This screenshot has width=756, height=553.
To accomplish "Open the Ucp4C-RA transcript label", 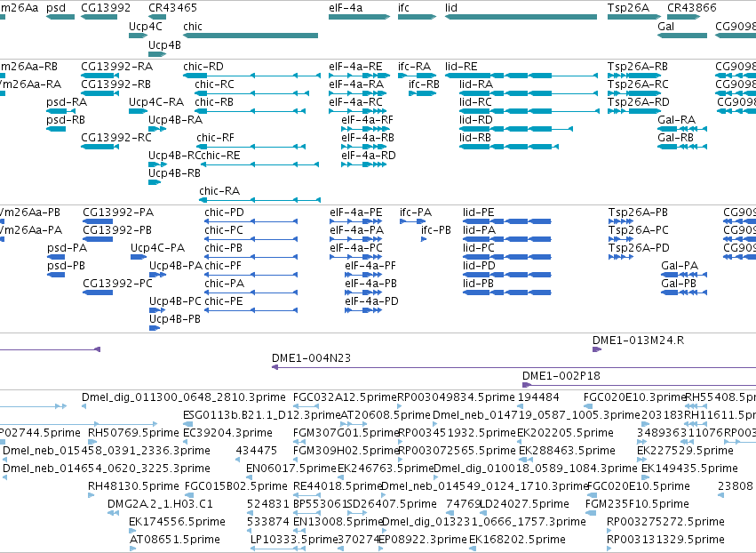I will [x=156, y=102].
